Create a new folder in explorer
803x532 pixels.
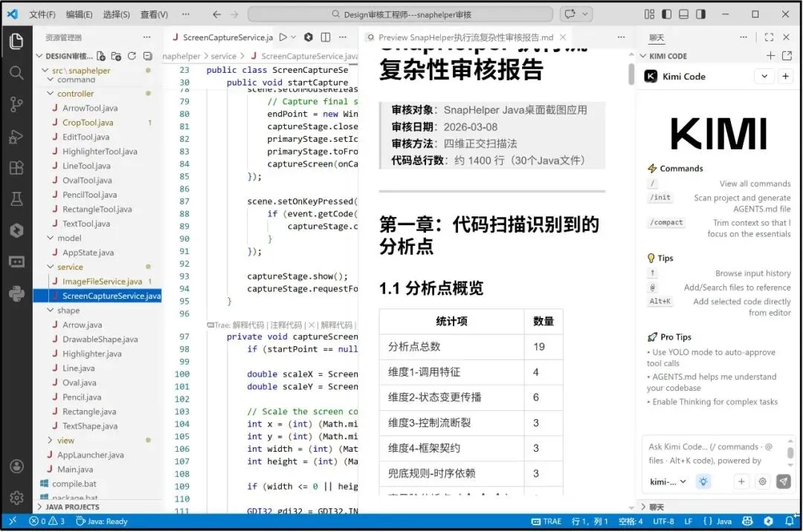116,56
